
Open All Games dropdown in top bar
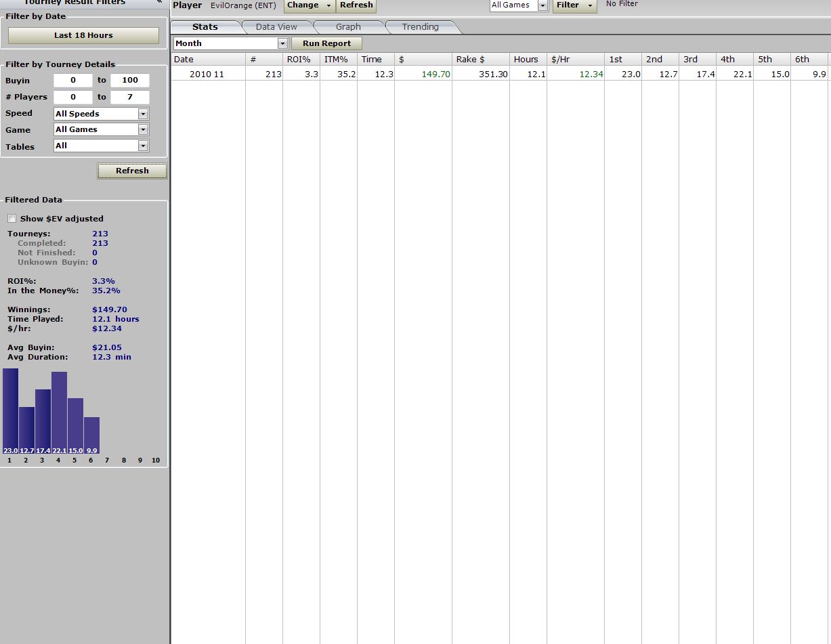click(542, 5)
